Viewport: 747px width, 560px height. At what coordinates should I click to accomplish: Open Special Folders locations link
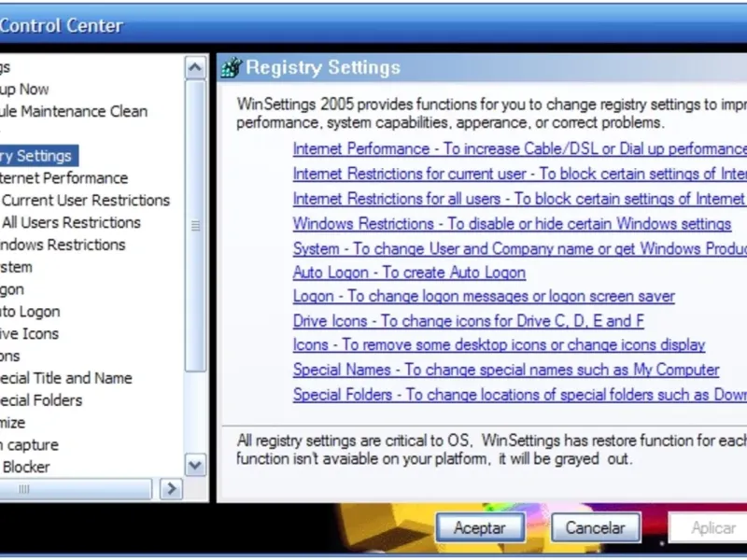[x=520, y=395]
